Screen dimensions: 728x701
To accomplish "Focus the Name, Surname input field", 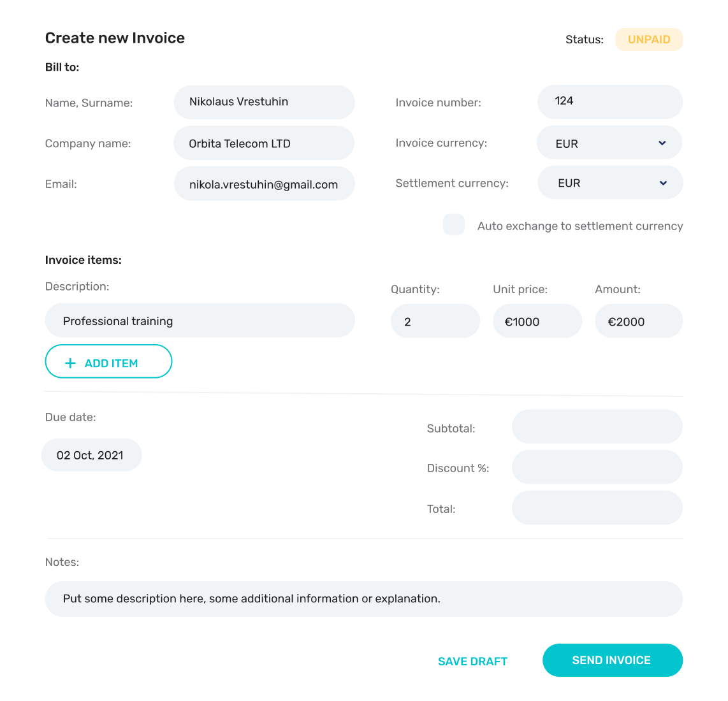I will pyautogui.click(x=264, y=102).
